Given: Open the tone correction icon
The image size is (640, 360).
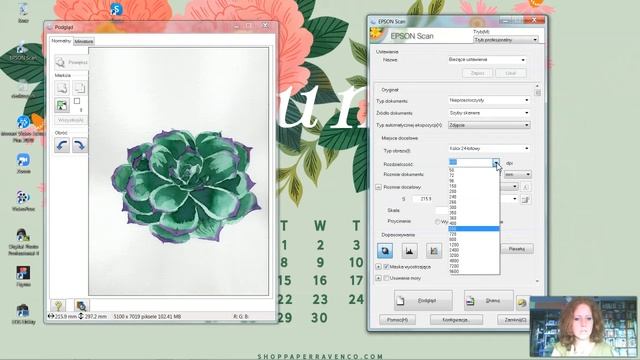Looking at the screenshot, I should coord(434,251).
